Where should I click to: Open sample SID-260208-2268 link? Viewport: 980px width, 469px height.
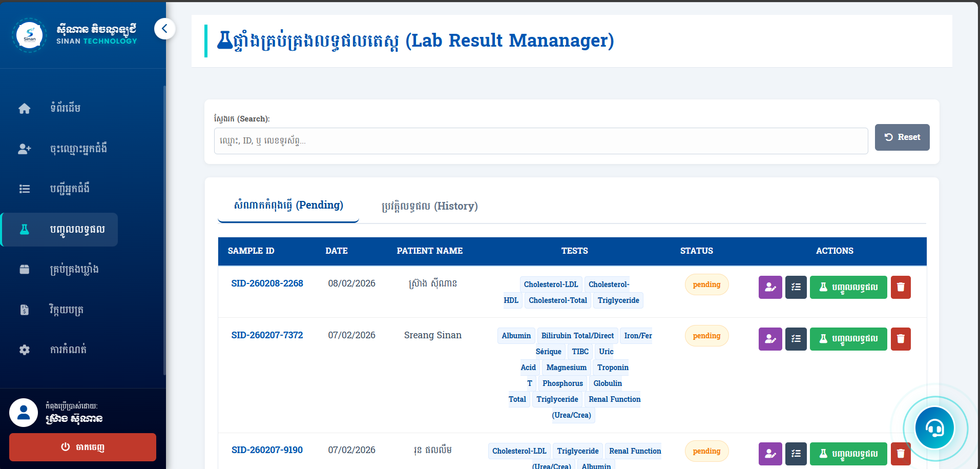point(267,283)
